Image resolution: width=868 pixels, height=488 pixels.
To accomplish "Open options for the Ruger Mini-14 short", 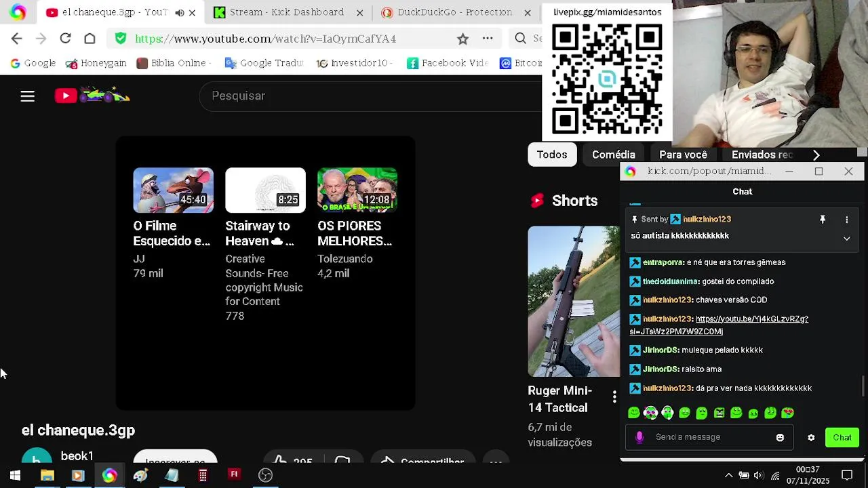I will [x=614, y=396].
